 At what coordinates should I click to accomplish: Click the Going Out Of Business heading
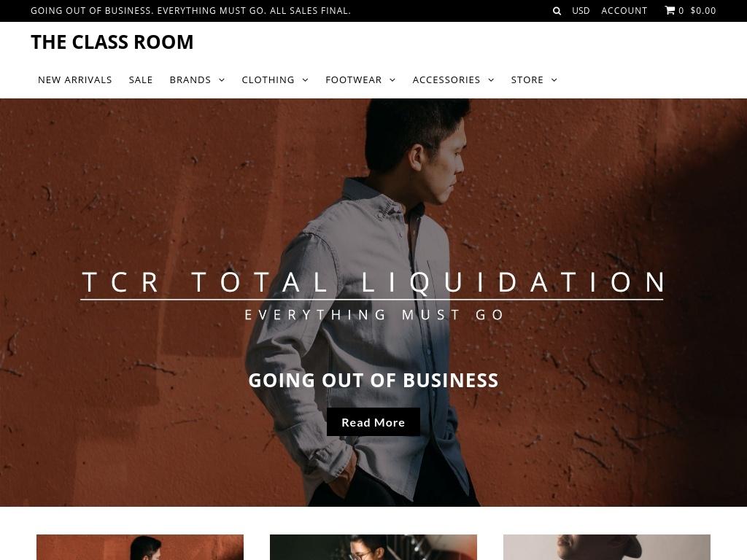(x=373, y=381)
